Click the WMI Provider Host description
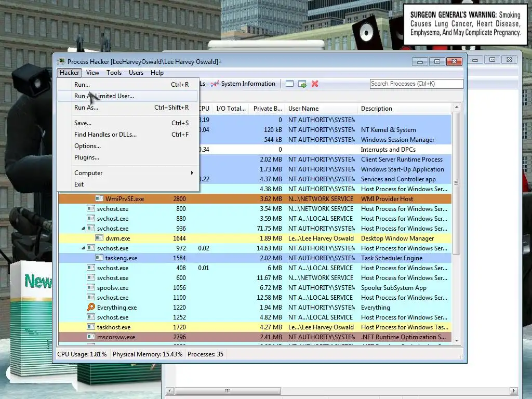This screenshot has height=399, width=532. (387, 199)
